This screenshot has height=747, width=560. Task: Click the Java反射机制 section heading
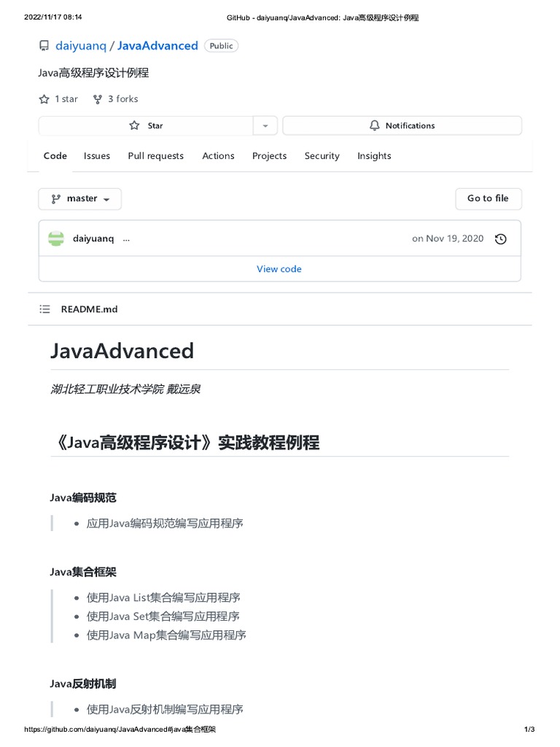tap(83, 684)
